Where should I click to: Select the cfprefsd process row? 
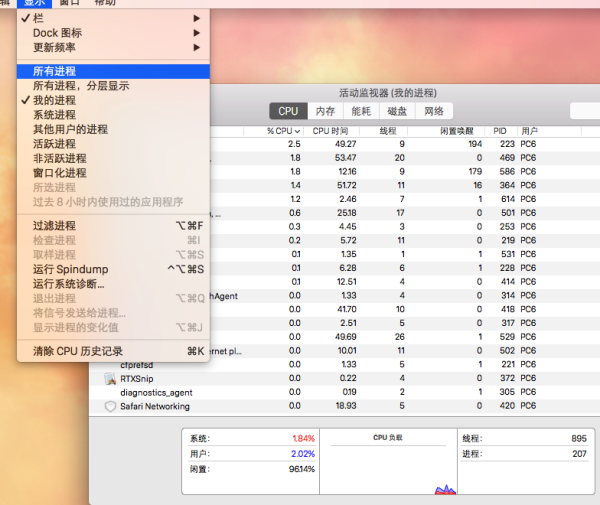[x=344, y=365]
